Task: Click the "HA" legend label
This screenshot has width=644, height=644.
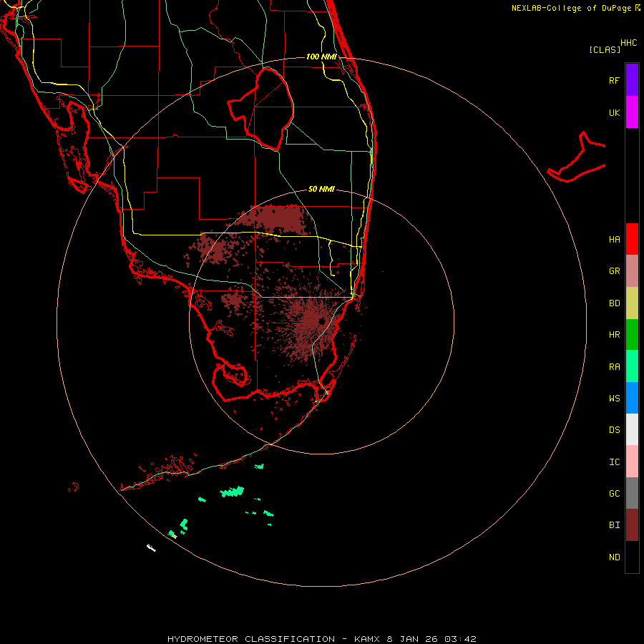Action: 614,239
